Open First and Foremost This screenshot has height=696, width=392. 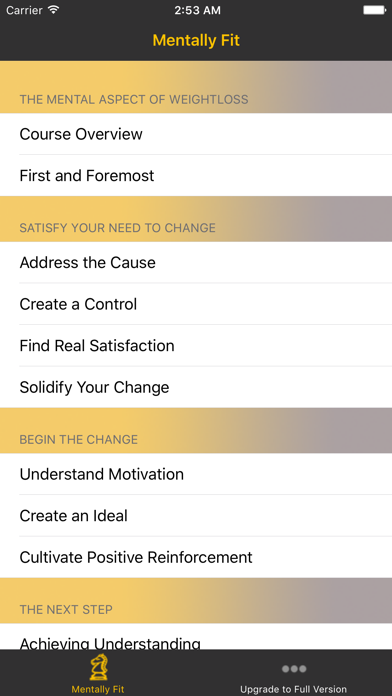coord(196,176)
